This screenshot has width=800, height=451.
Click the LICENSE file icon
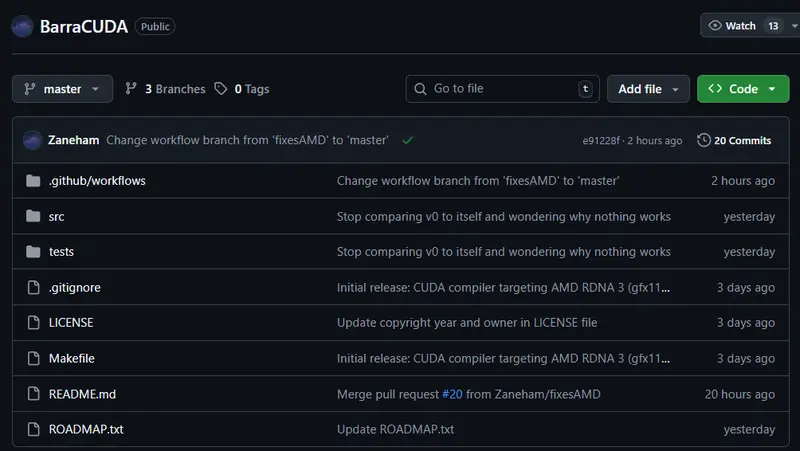pyautogui.click(x=32, y=323)
